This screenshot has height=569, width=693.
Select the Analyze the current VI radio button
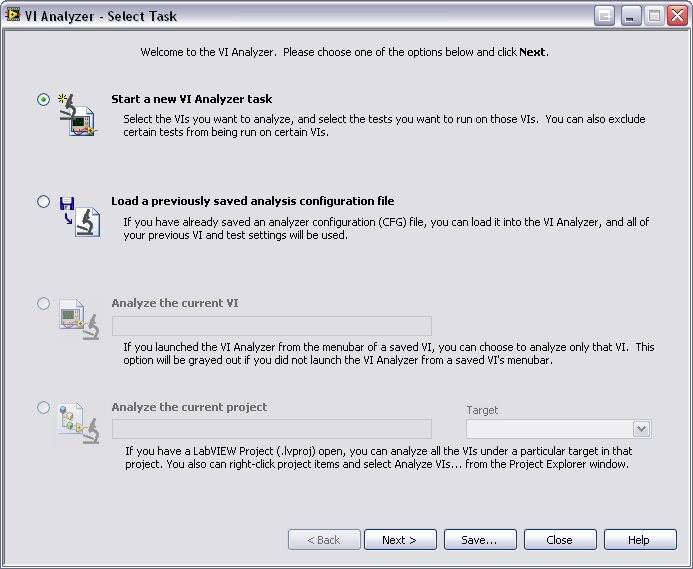[43, 303]
